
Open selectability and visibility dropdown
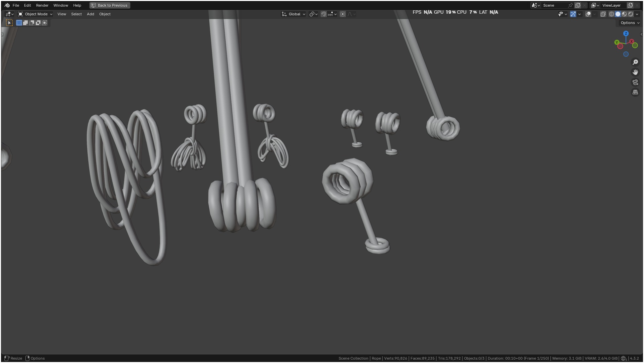tap(562, 14)
